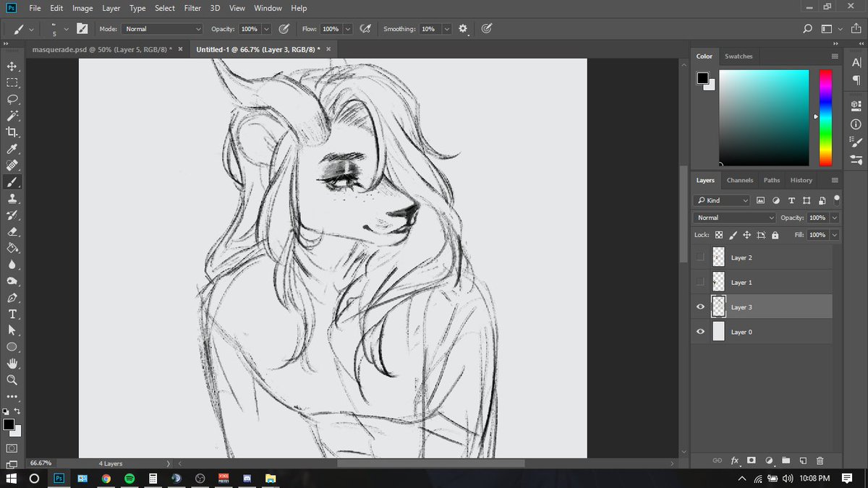Select the Hand tool
Viewport: 868px width, 488px height.
pyautogui.click(x=12, y=364)
